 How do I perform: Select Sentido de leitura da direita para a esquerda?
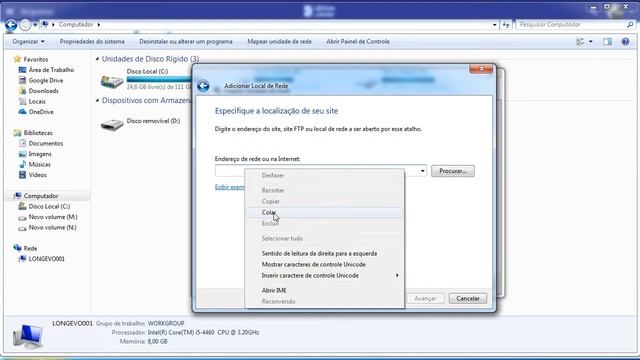coord(324,253)
